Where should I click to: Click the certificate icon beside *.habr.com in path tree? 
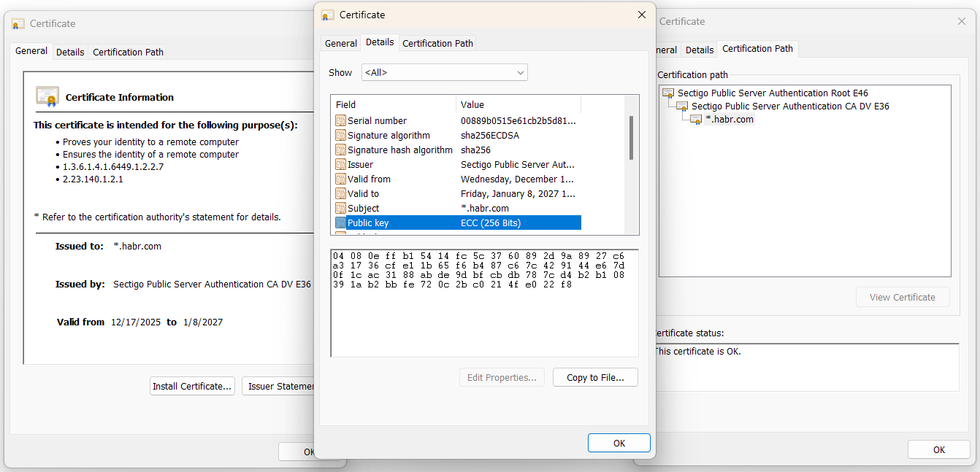click(x=696, y=120)
